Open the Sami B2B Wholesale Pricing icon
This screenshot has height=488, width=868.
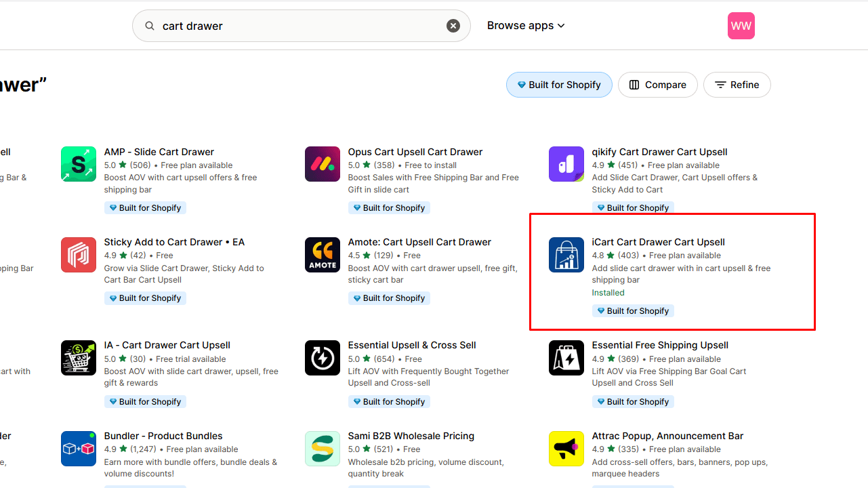point(323,449)
